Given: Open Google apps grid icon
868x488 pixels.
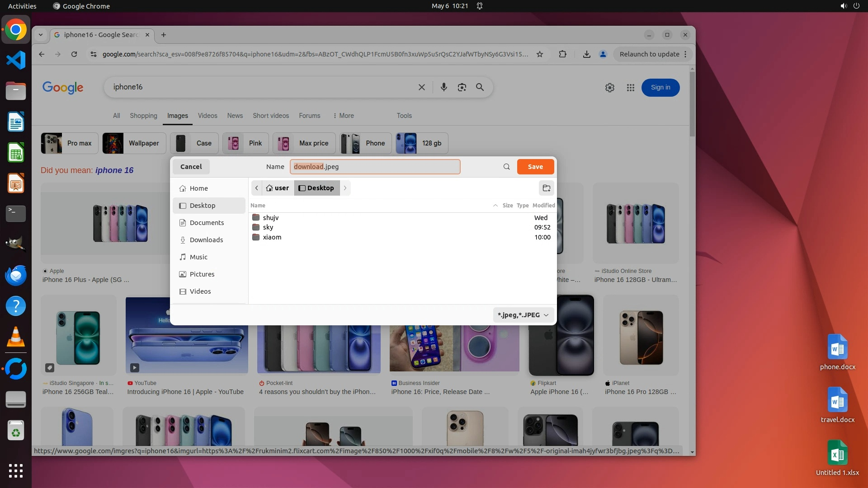Looking at the screenshot, I should tap(630, 88).
